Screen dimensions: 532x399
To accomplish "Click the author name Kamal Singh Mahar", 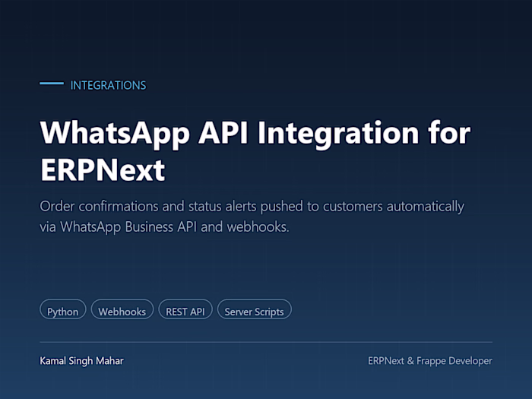I will click(x=82, y=361).
